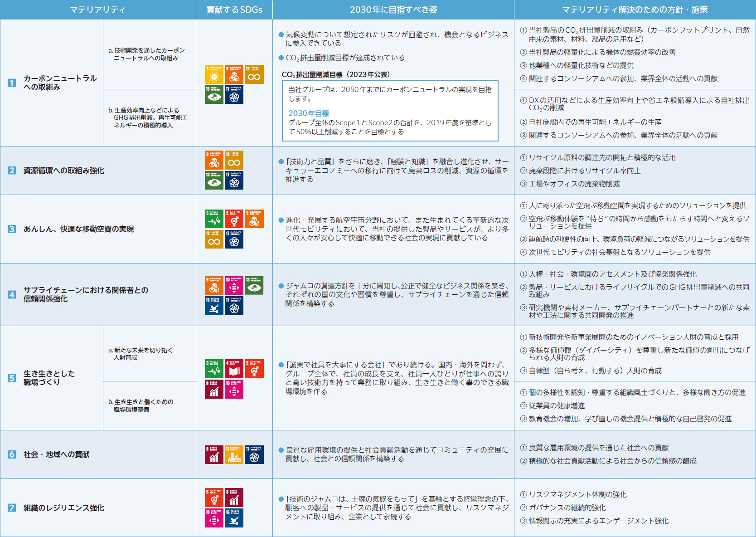Click ②自社施設内での再生可能エネルギーの生産

click(x=591, y=122)
